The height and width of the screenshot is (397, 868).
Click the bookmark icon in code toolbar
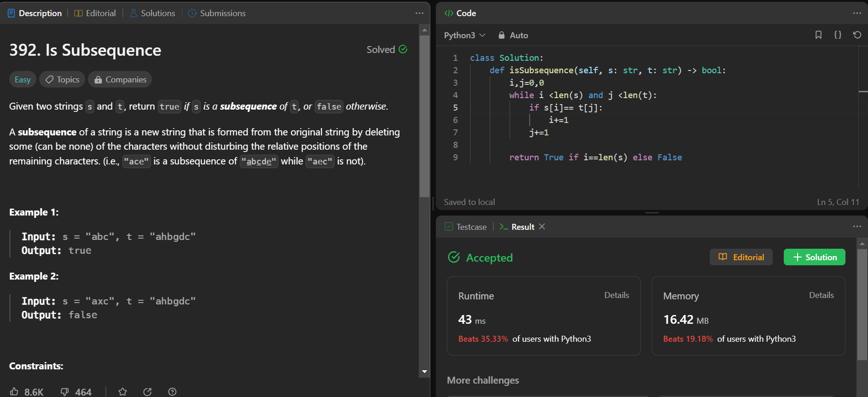tap(818, 35)
